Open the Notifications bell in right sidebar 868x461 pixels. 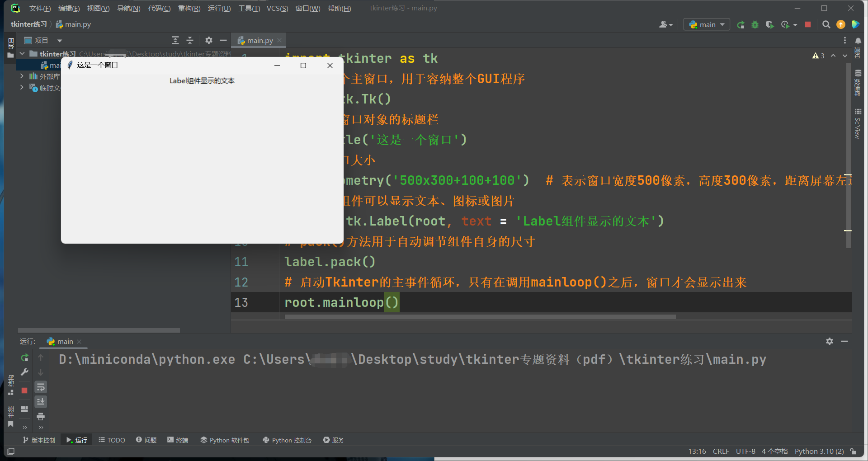(x=858, y=47)
